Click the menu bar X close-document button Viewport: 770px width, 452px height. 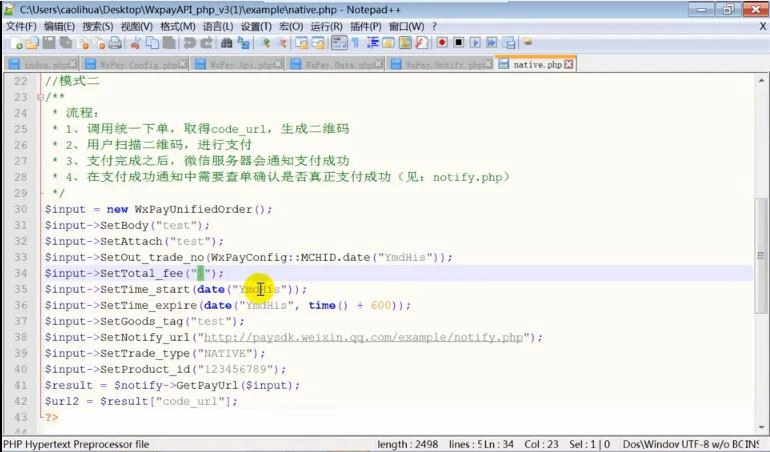click(763, 27)
